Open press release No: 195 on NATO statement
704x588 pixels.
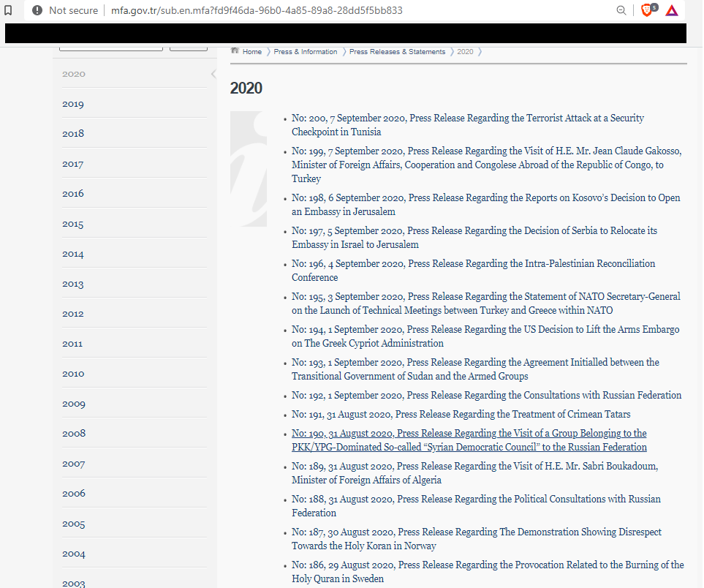[486, 304]
